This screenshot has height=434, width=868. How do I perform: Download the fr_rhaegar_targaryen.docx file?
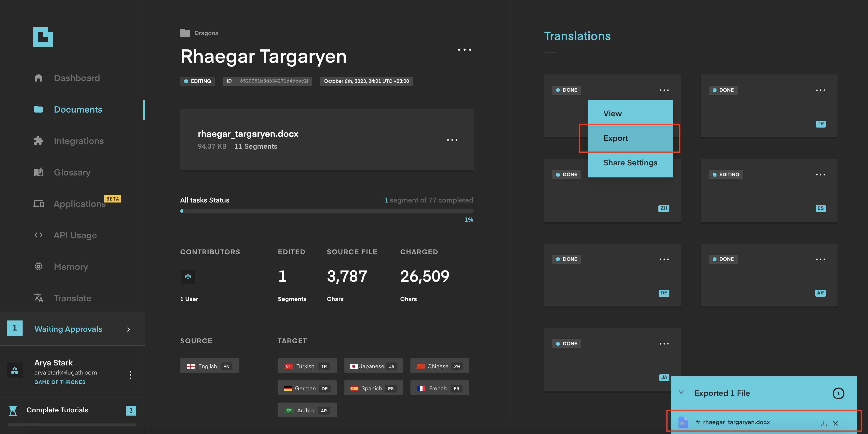pyautogui.click(x=824, y=423)
